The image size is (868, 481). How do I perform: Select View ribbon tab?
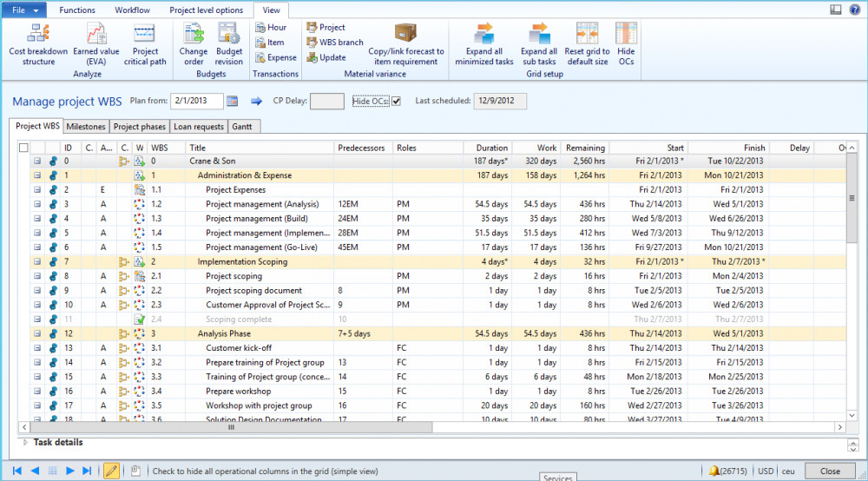click(271, 10)
